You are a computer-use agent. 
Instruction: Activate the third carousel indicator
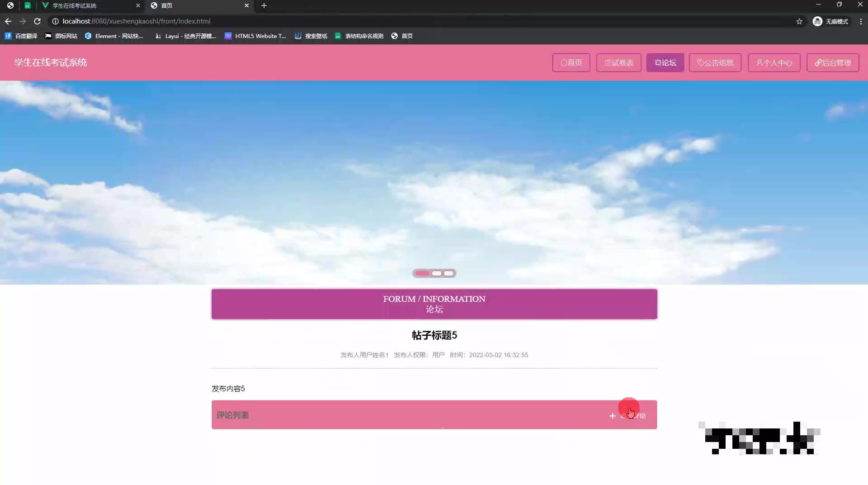(x=448, y=273)
